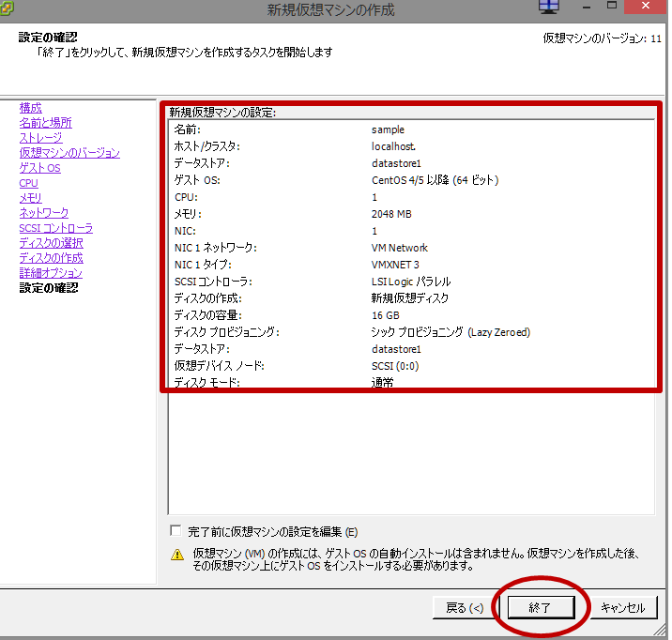Click the NIC 1 タイプ: label
Viewport: 672px width, 640px height.
point(203,265)
